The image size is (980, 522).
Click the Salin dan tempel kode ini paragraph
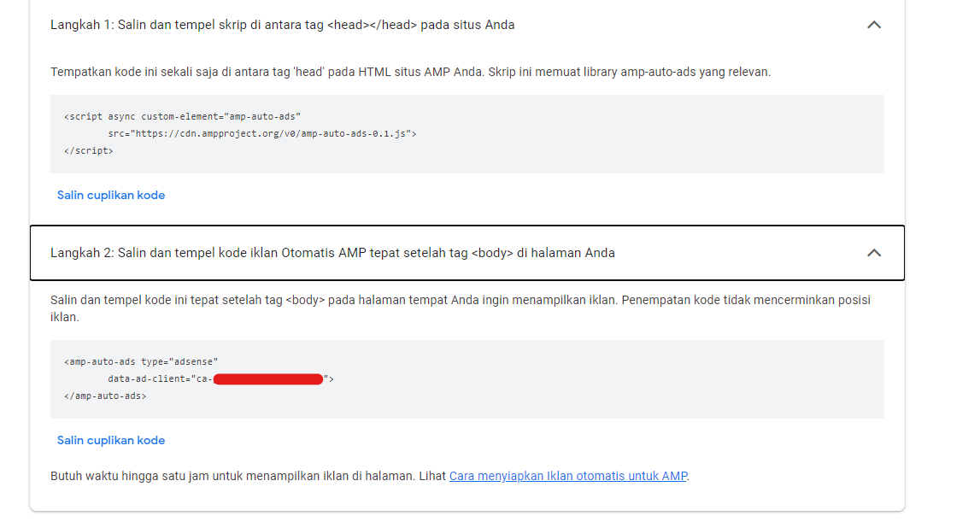point(461,308)
